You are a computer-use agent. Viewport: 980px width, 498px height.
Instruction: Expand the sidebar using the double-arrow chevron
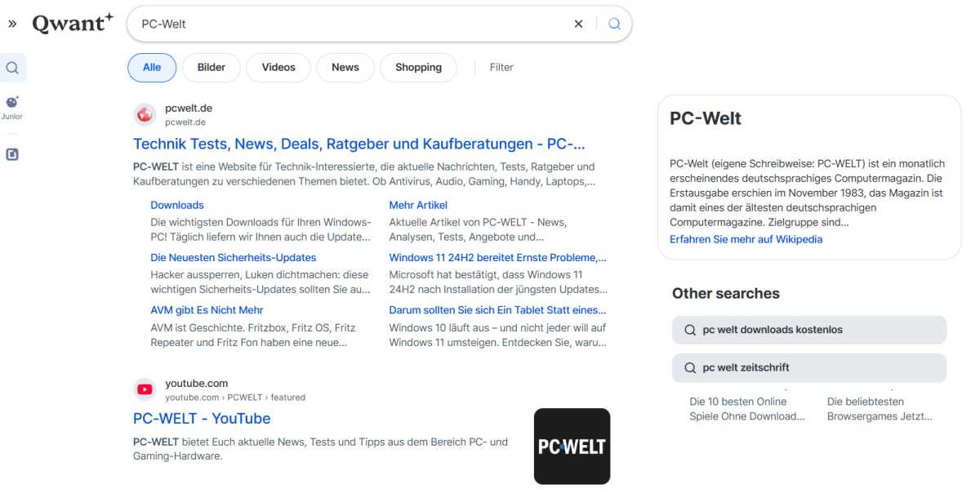[x=11, y=23]
